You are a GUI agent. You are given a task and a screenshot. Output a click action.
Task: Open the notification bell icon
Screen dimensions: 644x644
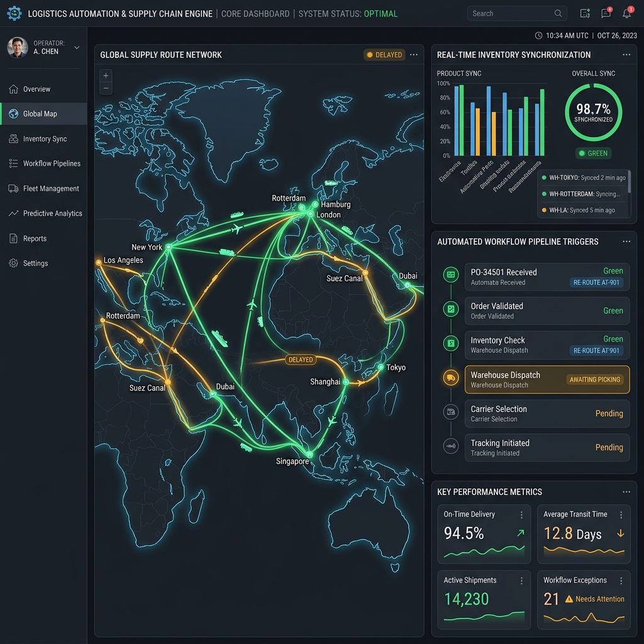pyautogui.click(x=627, y=13)
